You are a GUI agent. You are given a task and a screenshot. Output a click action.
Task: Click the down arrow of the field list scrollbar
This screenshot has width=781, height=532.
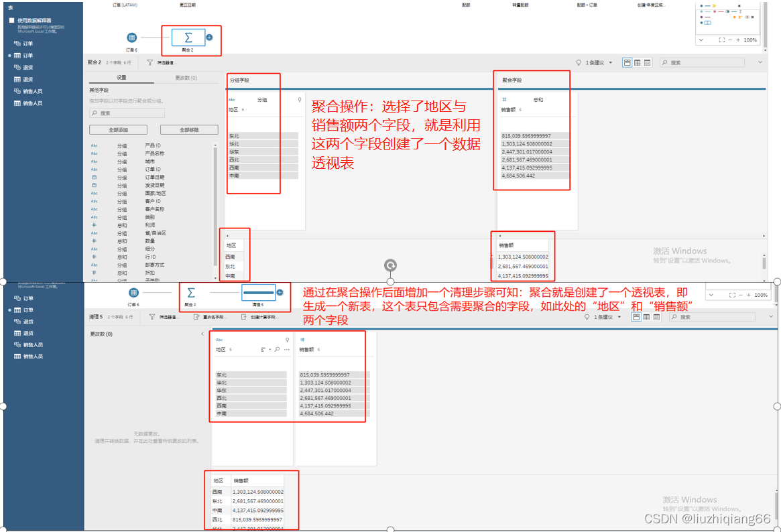pos(216,277)
